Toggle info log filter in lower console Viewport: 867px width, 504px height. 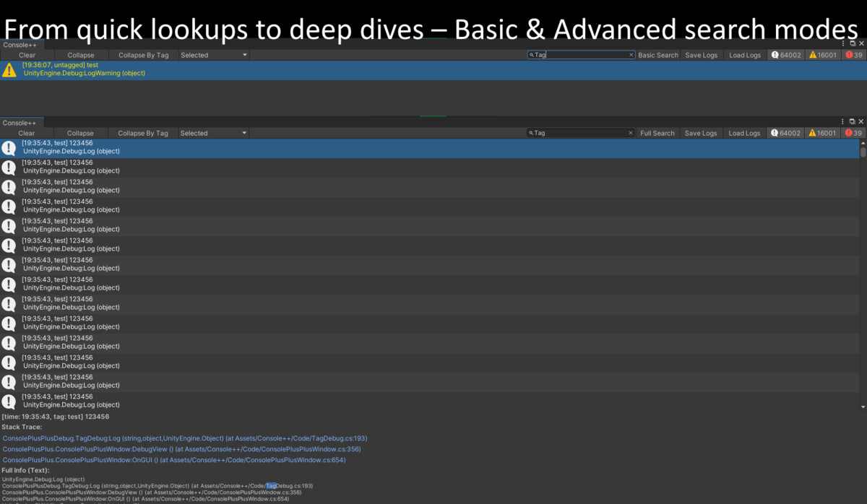point(786,133)
